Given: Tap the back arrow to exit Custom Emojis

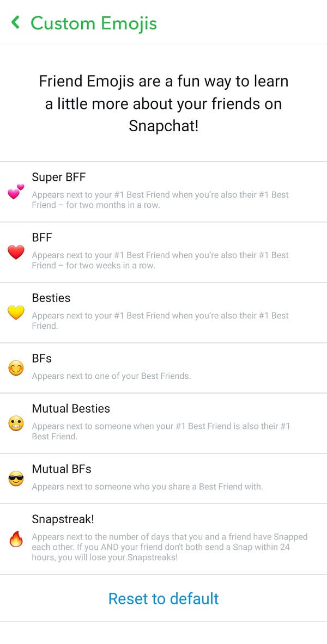Looking at the screenshot, I should [15, 23].
